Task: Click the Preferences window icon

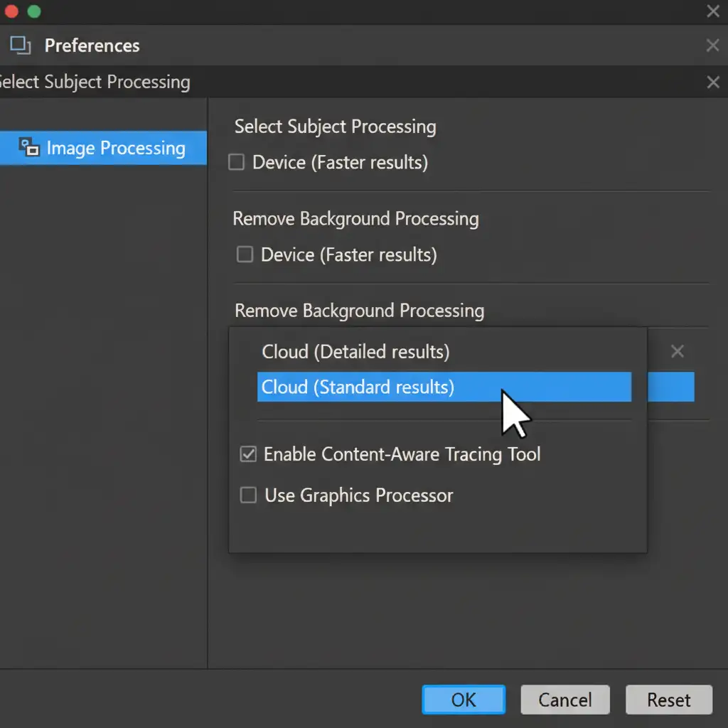Action: 21,46
